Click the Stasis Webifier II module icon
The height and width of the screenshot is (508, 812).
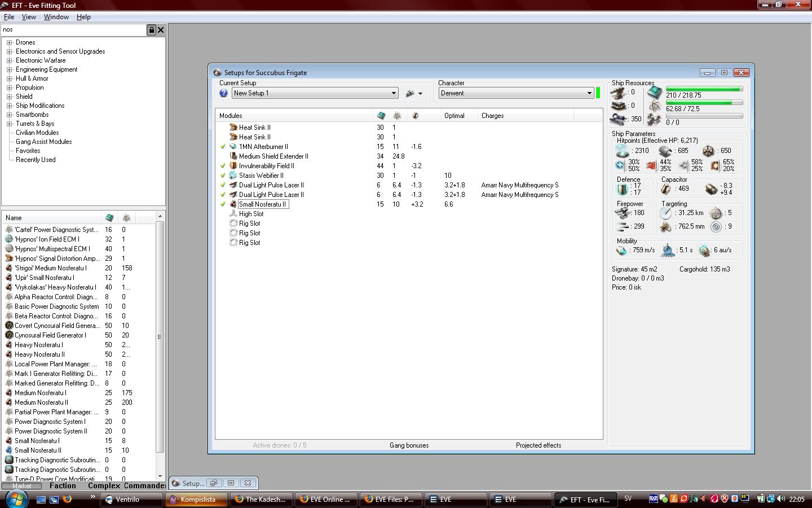point(233,176)
